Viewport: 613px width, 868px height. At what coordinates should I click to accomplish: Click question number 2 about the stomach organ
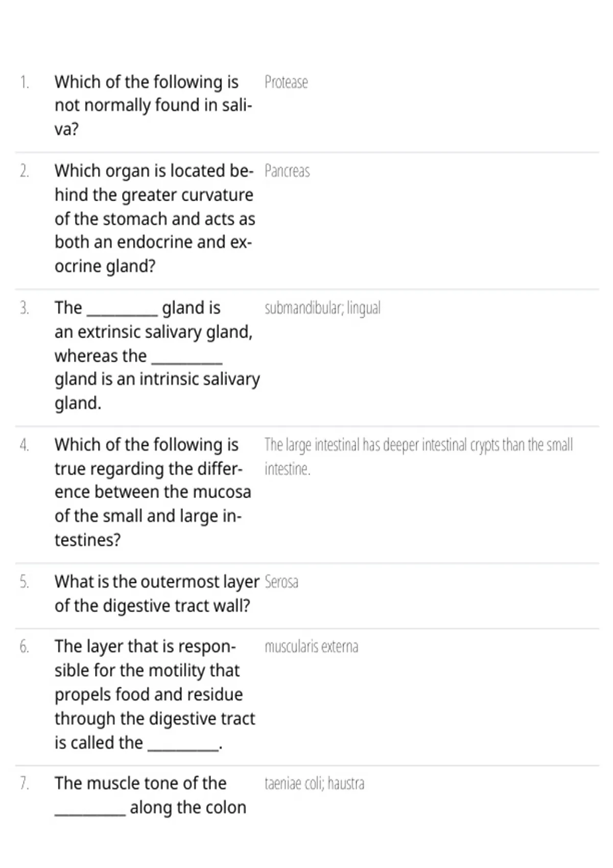(155, 219)
